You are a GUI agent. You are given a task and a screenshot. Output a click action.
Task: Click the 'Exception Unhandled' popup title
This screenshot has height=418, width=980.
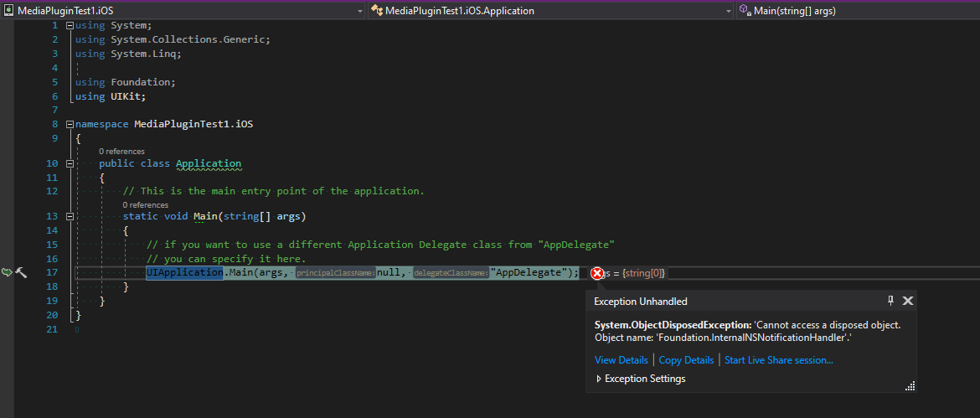coord(641,302)
